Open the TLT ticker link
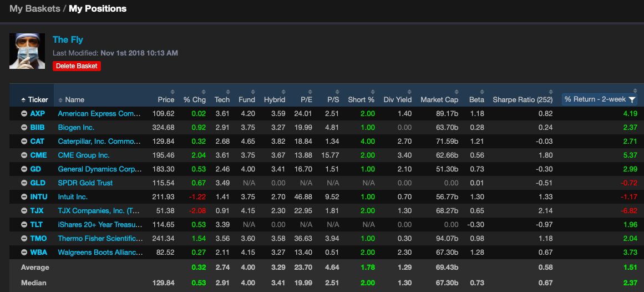 [x=37, y=225]
